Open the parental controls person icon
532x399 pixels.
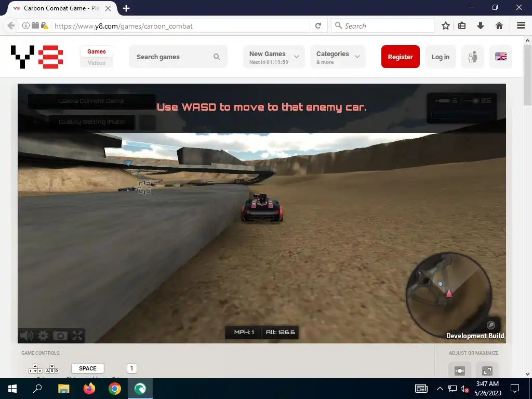(473, 57)
